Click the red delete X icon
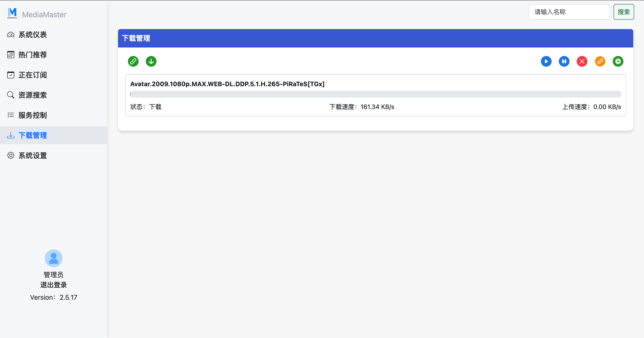 click(x=582, y=61)
